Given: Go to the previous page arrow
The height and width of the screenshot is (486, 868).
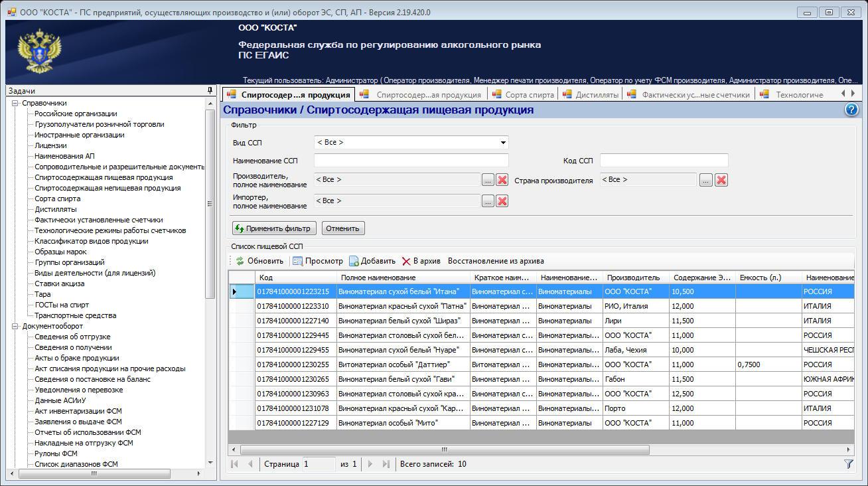Looking at the screenshot, I should (x=250, y=464).
